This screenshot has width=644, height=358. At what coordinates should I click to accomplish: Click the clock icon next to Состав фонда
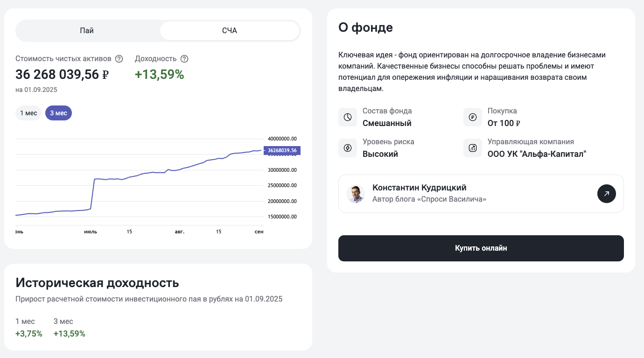click(348, 117)
